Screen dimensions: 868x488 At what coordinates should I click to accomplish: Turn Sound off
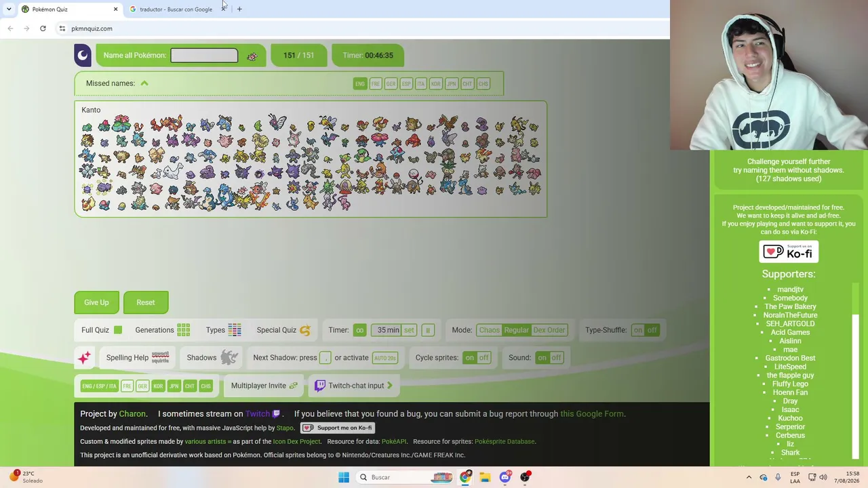pos(556,358)
